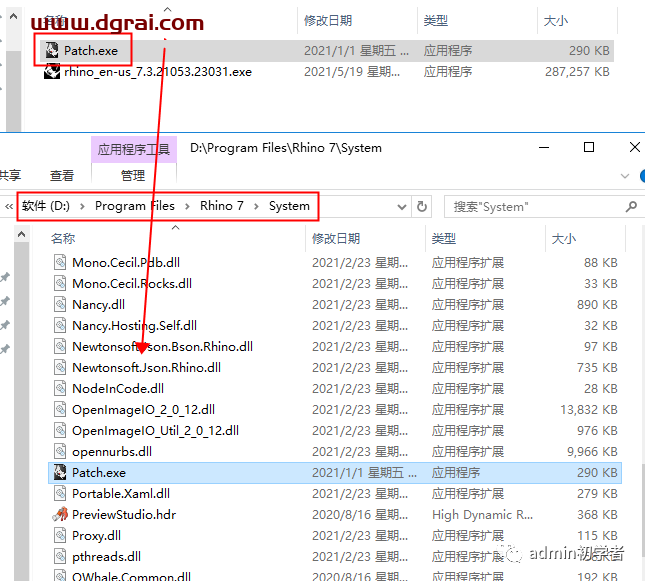Click into the 搜索"System" search field
Image resolution: width=645 pixels, height=581 pixels.
[x=535, y=206]
